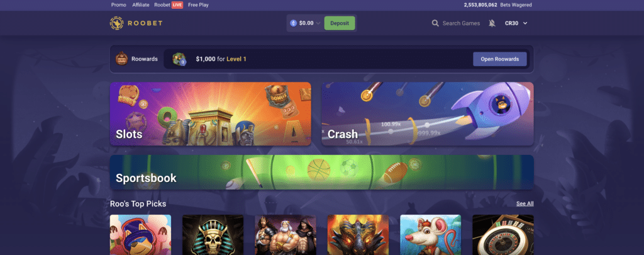Open the CR30 account dropdown

tap(516, 23)
